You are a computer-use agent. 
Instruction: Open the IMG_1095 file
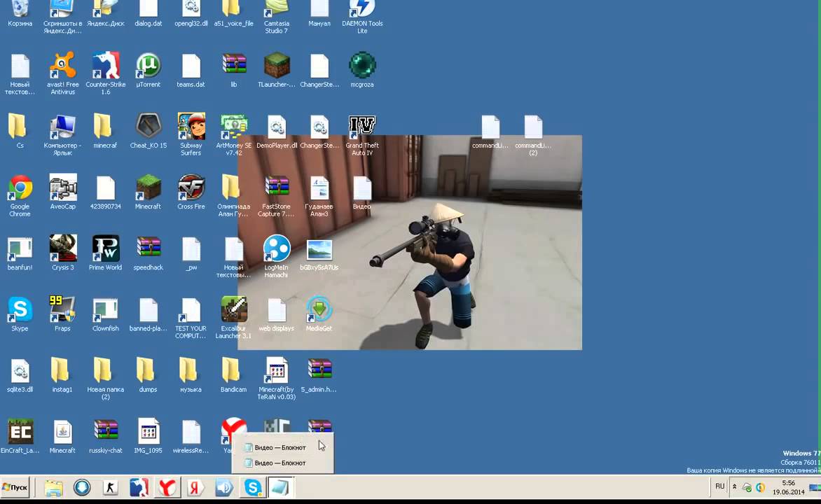[x=149, y=433]
